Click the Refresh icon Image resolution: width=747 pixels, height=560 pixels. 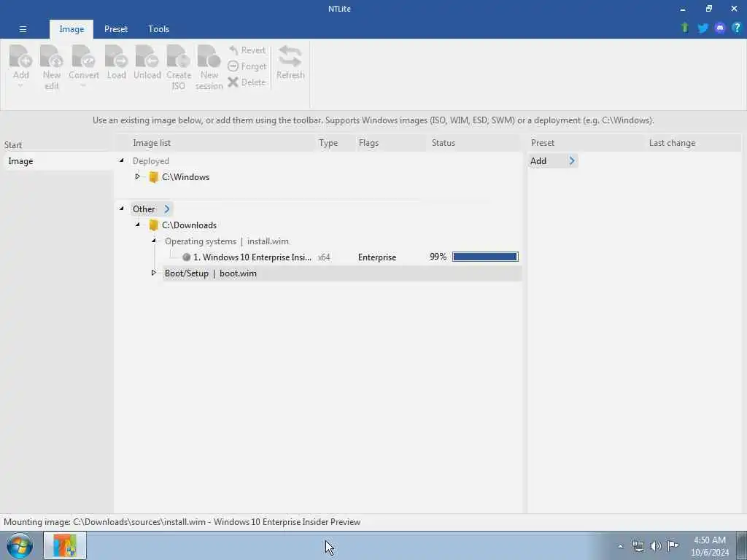pos(290,57)
